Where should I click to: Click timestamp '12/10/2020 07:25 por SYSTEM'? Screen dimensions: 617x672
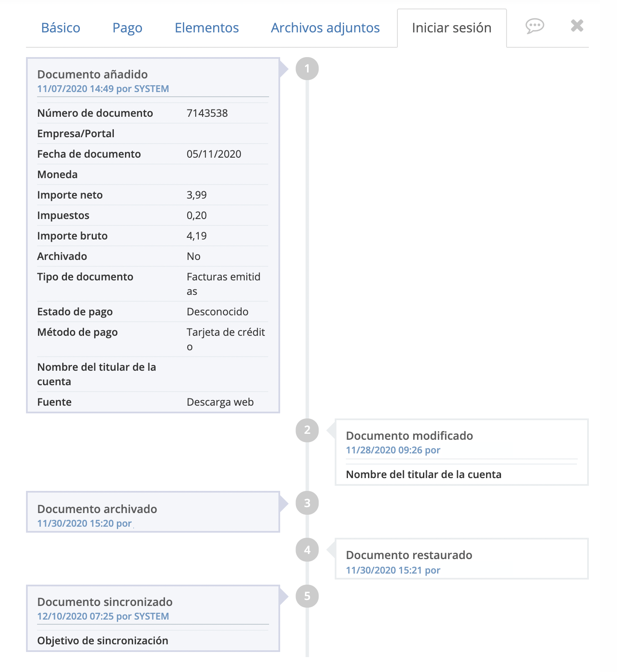pyautogui.click(x=103, y=616)
